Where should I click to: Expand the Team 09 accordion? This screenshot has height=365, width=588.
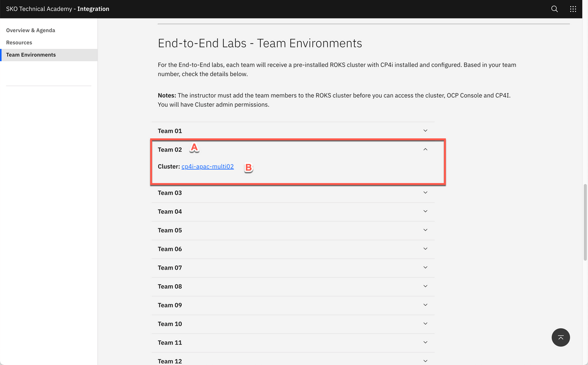(x=170, y=305)
